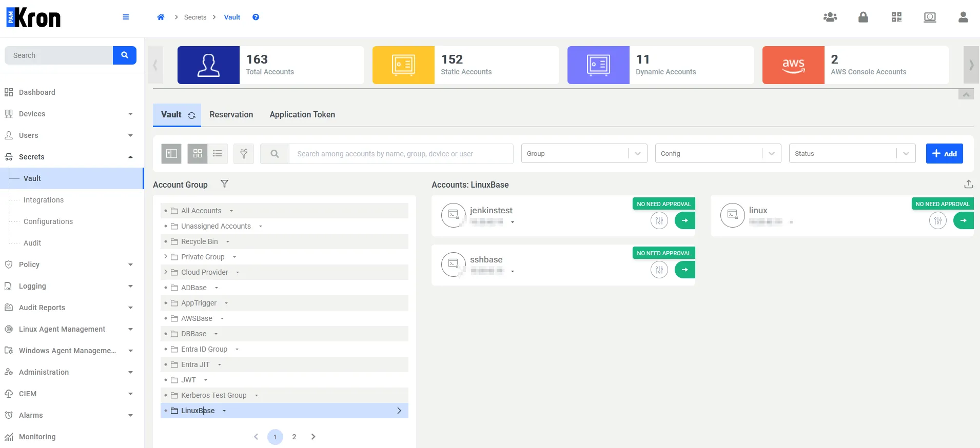Open the QR code icon in header
Screen dimensions: 980x448
tap(896, 17)
